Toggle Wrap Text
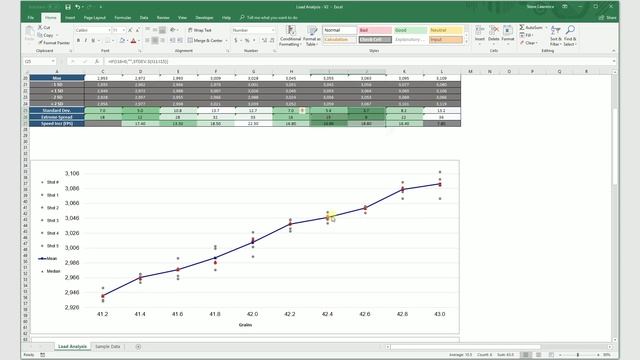 200,30
